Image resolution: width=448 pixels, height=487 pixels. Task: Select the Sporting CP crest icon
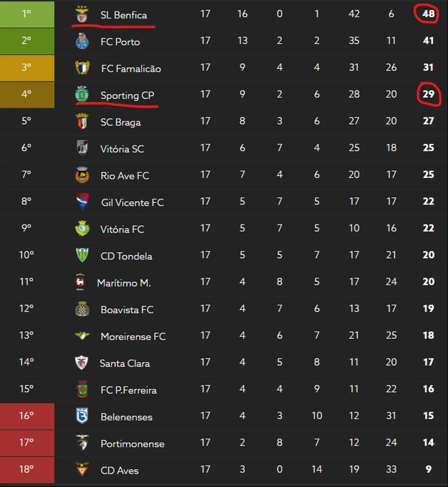(x=82, y=94)
